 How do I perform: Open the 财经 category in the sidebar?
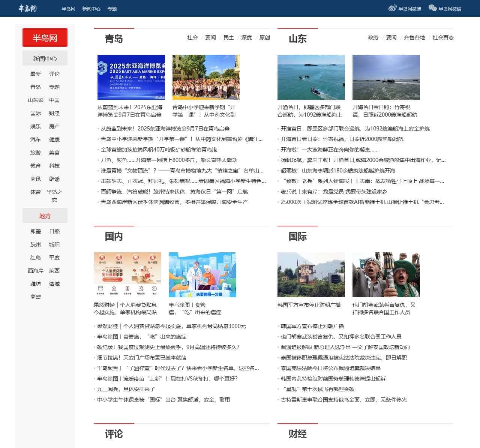point(54,113)
